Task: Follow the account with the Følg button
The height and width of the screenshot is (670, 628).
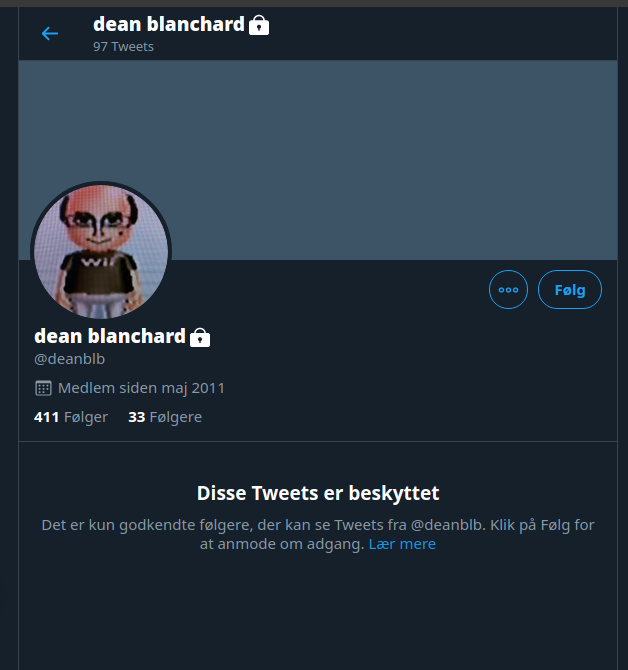Action: coord(569,290)
